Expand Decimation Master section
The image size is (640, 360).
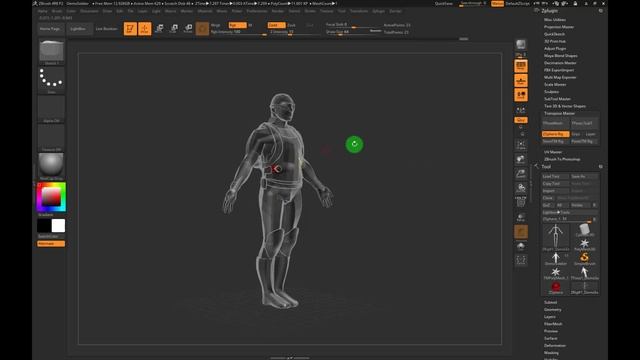pos(560,63)
